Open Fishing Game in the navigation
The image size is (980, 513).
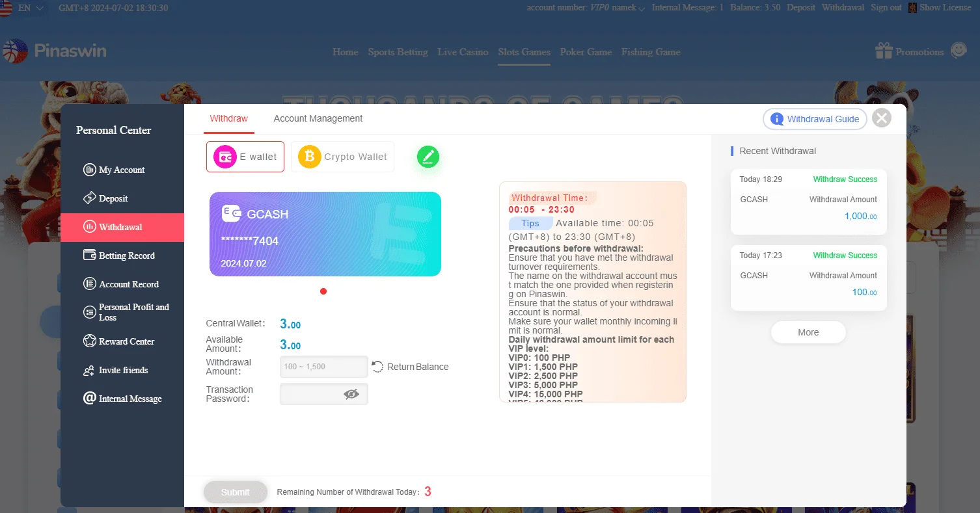click(651, 52)
